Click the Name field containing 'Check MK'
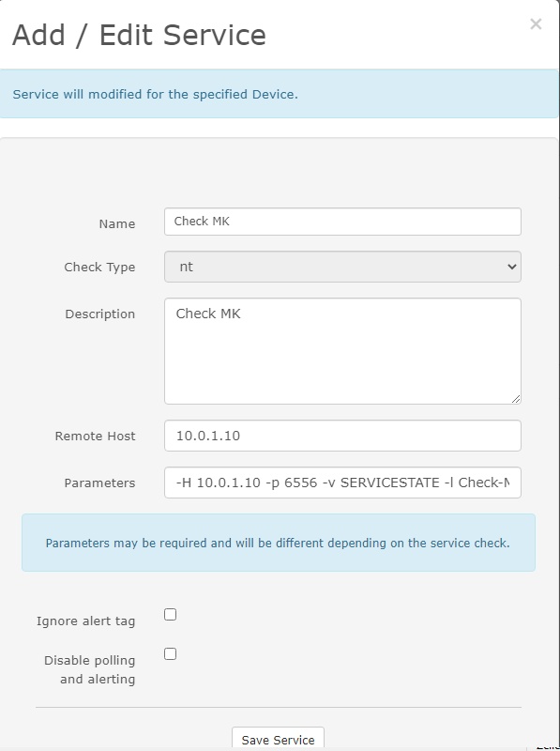The image size is (560, 751). click(x=342, y=222)
